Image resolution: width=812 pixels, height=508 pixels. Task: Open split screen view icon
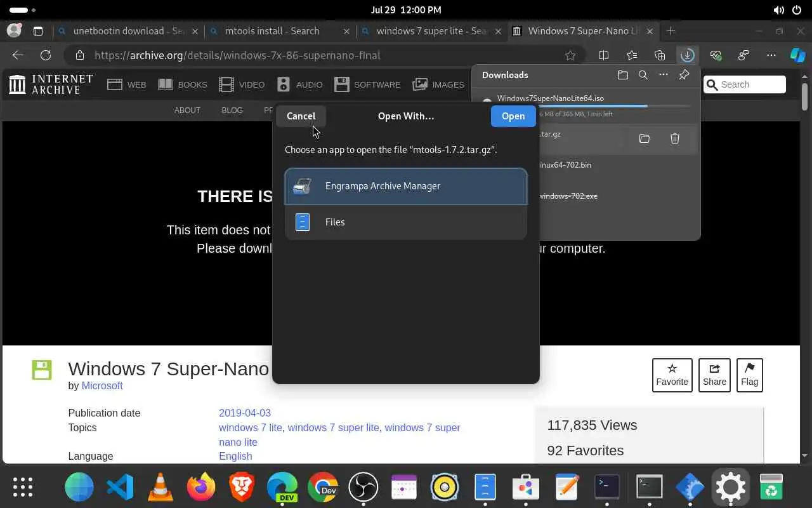tap(603, 55)
